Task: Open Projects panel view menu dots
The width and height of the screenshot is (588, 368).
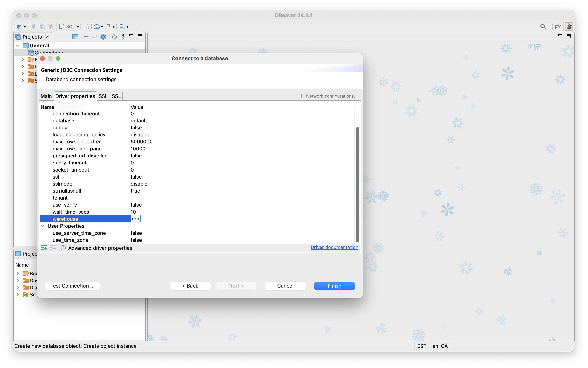Action: [123, 37]
